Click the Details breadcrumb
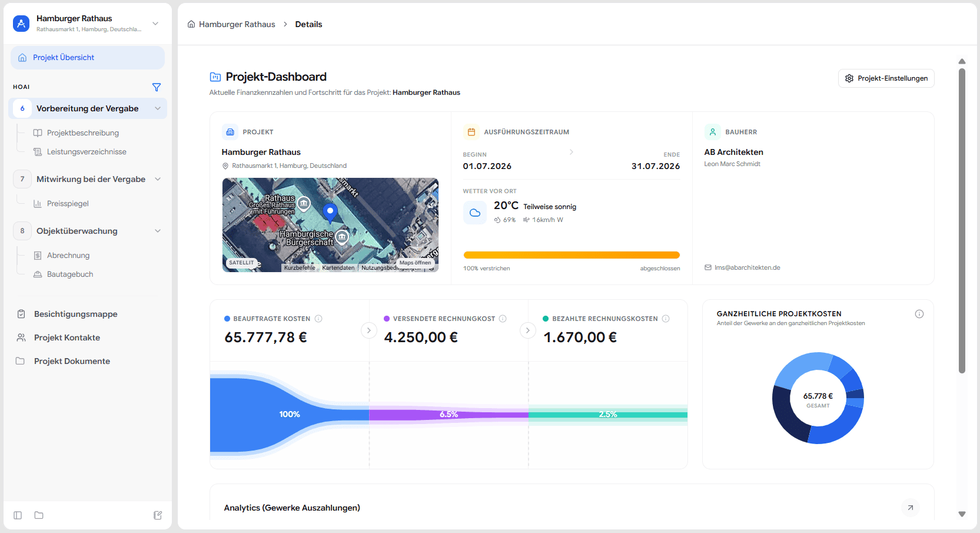 (308, 24)
